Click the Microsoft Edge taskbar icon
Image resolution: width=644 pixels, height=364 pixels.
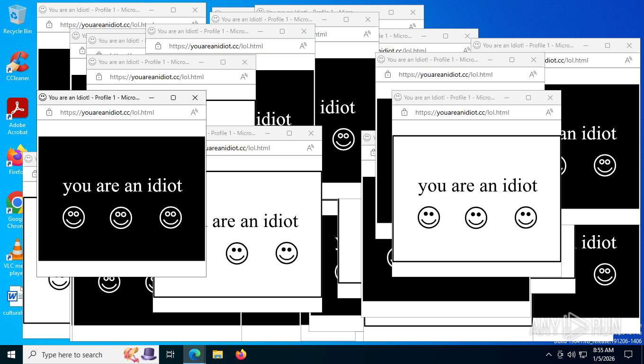point(194,355)
